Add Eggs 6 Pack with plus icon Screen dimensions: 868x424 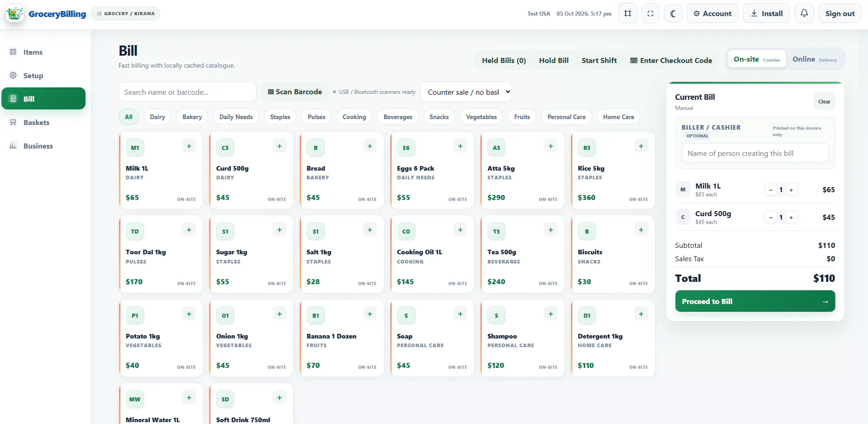coord(460,146)
